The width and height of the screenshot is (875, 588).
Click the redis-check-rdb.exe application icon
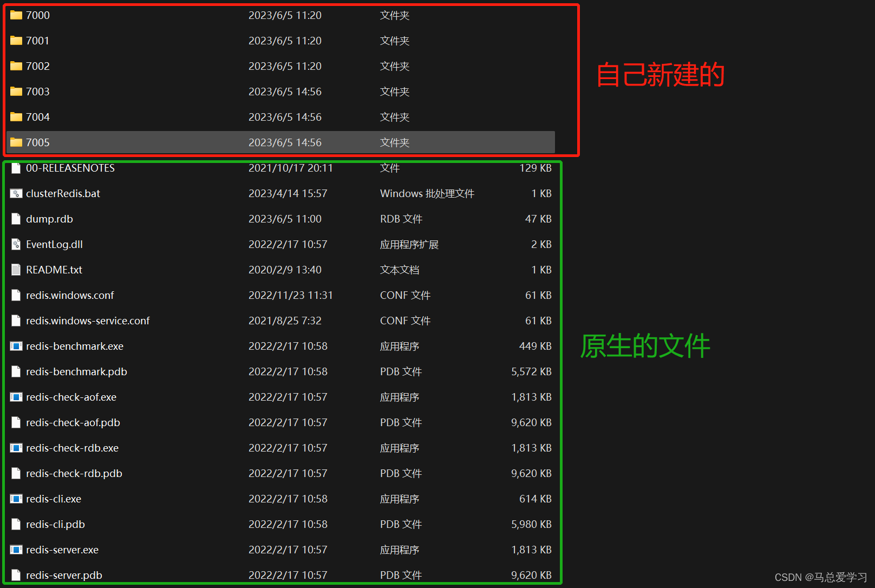[16, 448]
